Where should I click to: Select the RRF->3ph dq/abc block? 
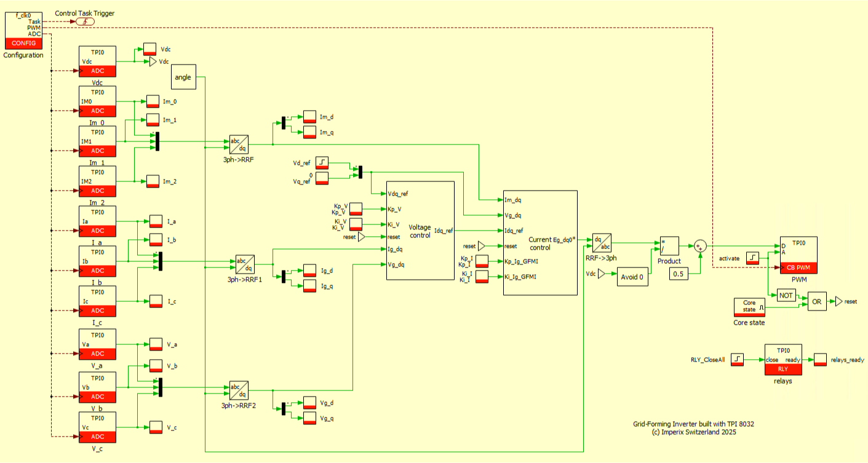601,242
